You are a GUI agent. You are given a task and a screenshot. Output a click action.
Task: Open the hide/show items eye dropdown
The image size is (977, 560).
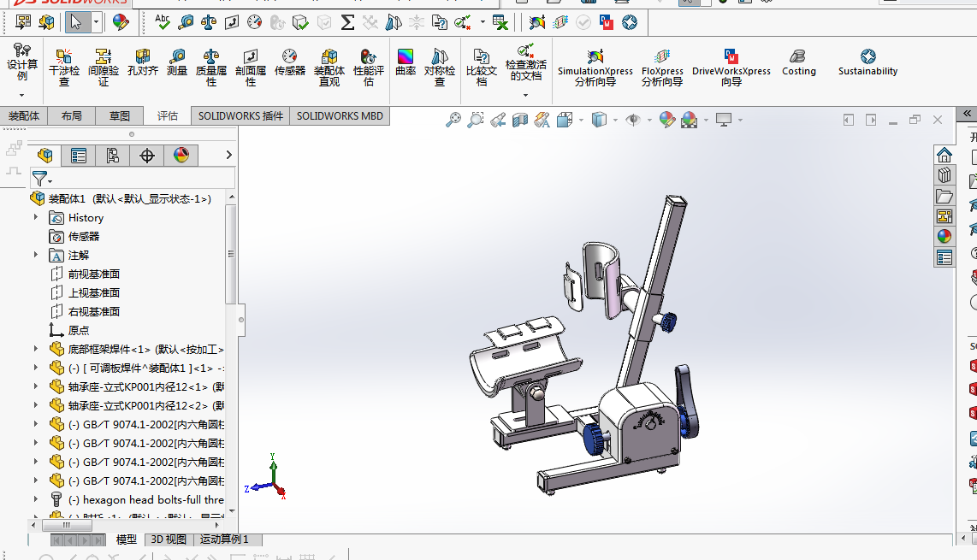649,121
